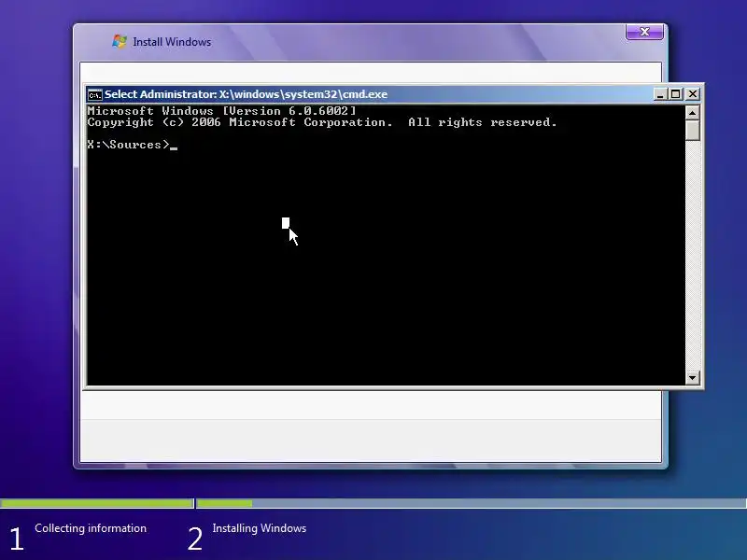Viewport: 747px width, 560px height.
Task: Click the Copyright Microsoft Corporation line
Action: click(x=322, y=122)
